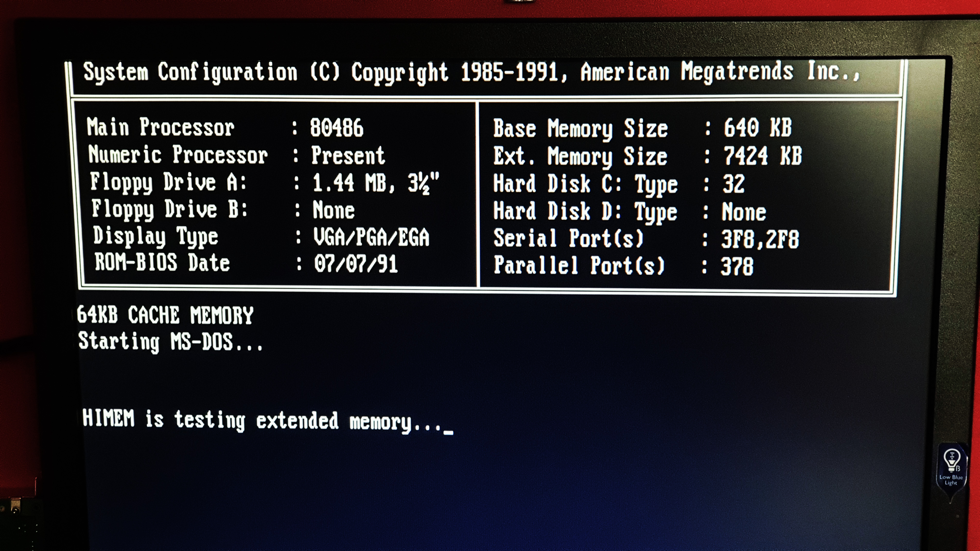
Task: Click the 'VGA/PGA/EGA' value
Action: 371,237
